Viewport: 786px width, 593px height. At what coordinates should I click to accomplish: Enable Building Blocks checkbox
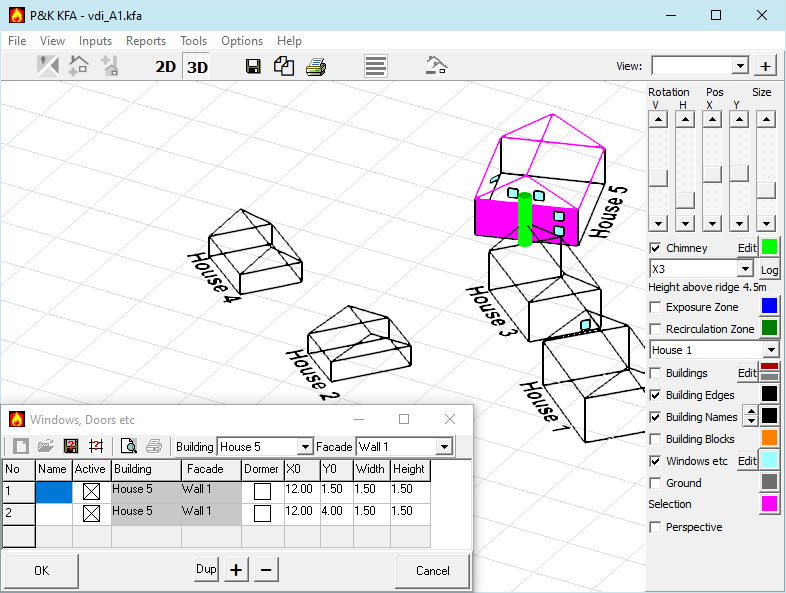click(655, 439)
